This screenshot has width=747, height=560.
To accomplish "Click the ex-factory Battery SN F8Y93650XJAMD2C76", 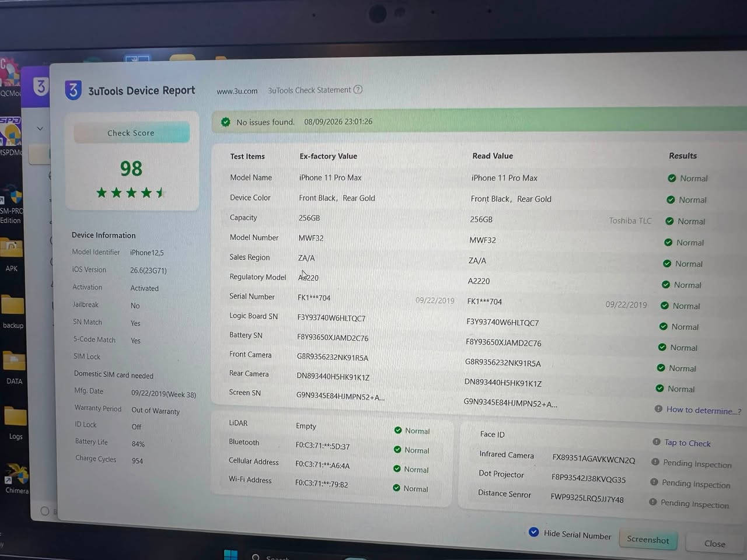I will (333, 338).
